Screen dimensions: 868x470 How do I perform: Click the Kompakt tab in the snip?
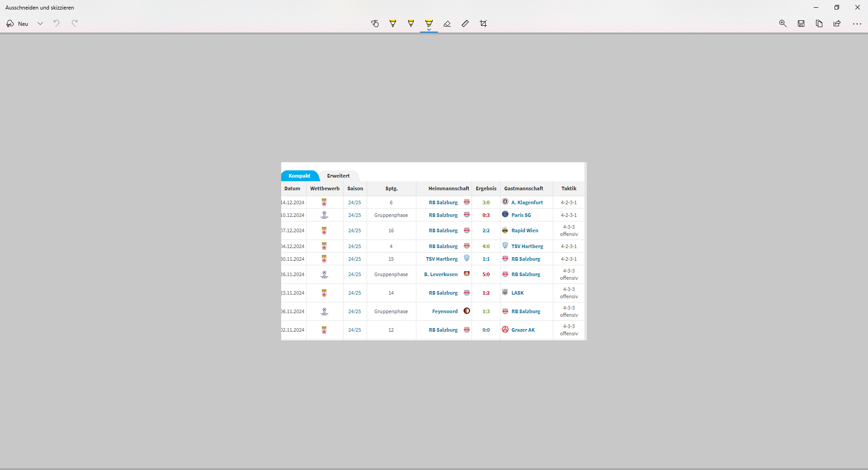coord(299,176)
